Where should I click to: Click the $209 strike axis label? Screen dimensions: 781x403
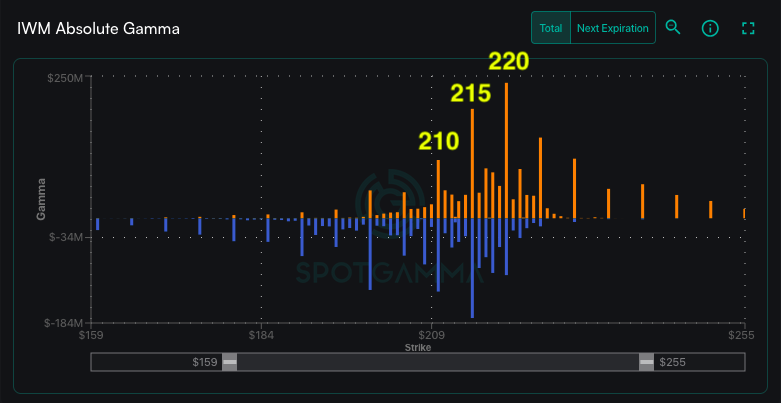coord(431,336)
